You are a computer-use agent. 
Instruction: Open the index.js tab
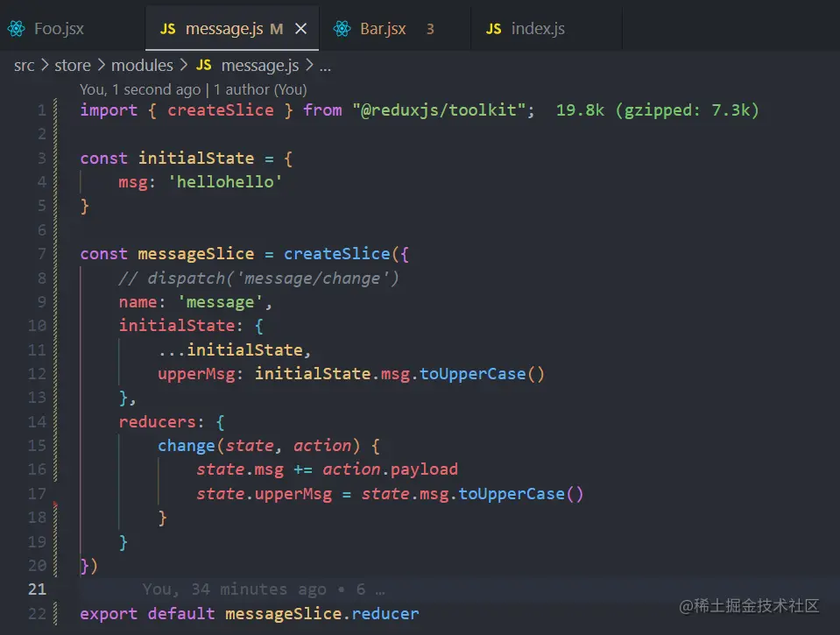coord(546,28)
